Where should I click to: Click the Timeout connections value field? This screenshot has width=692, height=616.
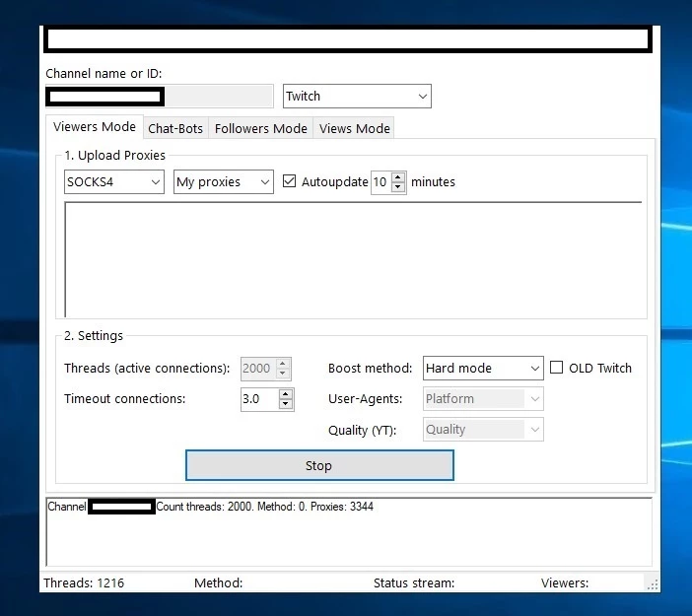tap(258, 399)
